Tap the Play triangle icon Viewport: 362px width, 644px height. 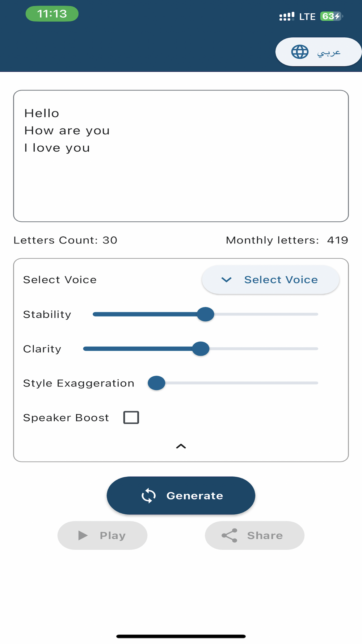pos(83,535)
